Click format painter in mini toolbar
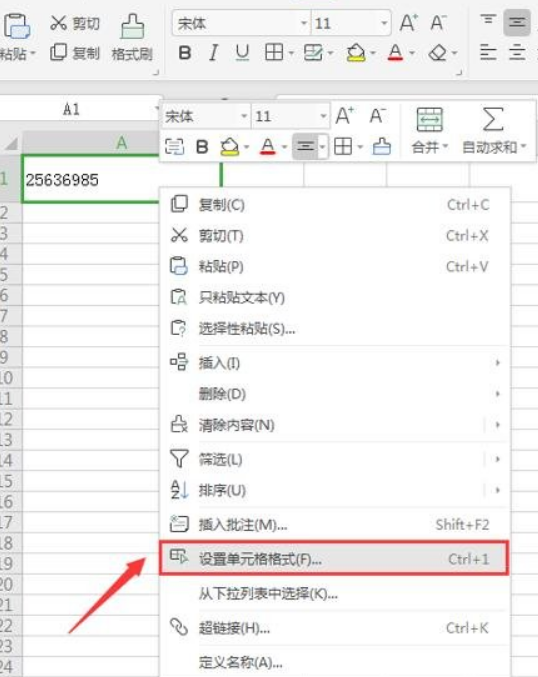 tap(382, 147)
